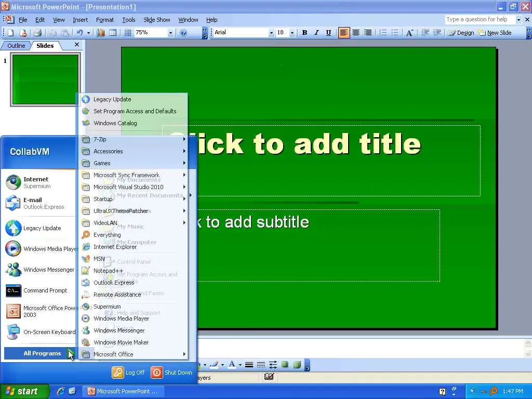Screen dimensions: 532x399
Task: Open the Font Color picker in drawing toolbar
Action: pyautogui.click(x=232, y=365)
